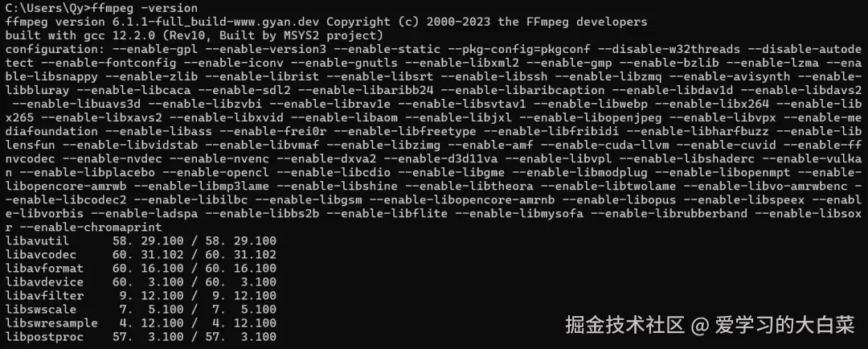Screen dimensions: 868x349
Task: Click the 掘金技术社区 watermark text
Action: pos(625,325)
